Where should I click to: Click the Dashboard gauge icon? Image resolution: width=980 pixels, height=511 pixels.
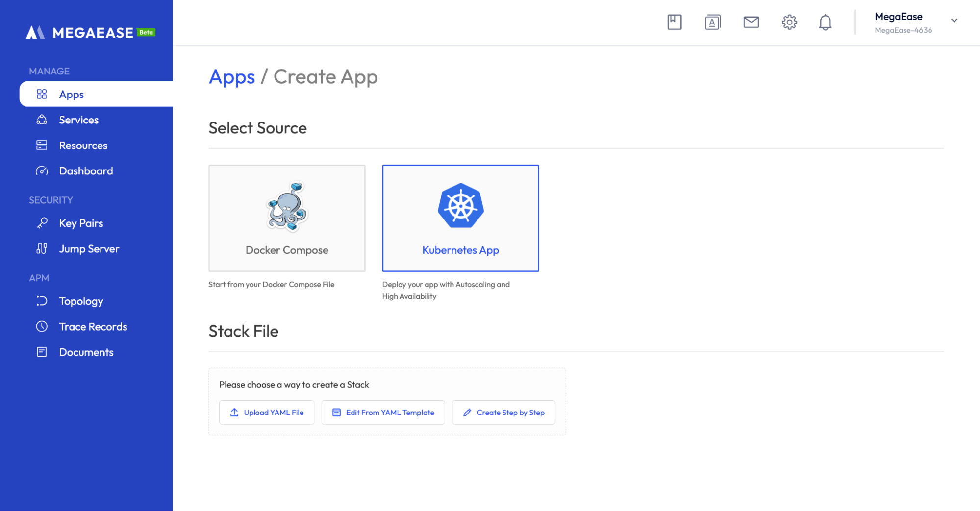42,170
